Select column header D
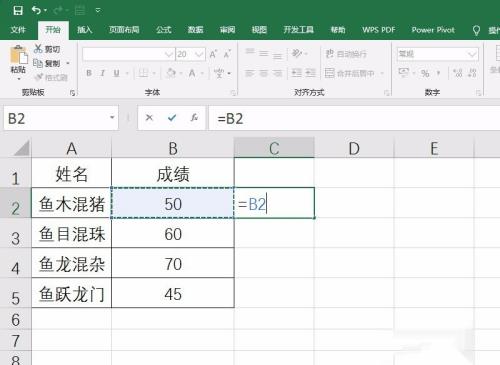This screenshot has width=500, height=365. [354, 148]
